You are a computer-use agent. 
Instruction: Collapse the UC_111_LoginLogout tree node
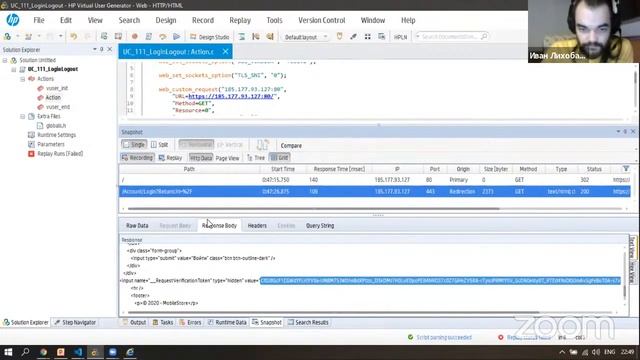14,69
